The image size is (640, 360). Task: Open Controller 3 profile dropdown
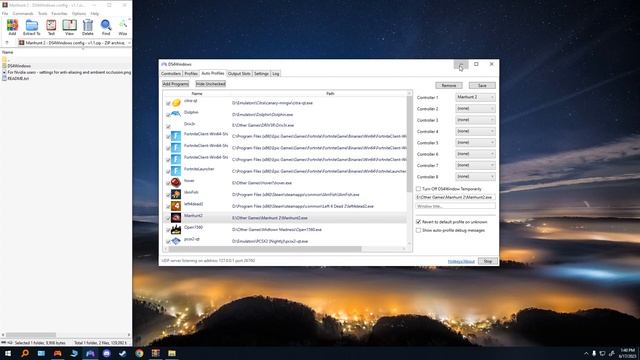pos(475,120)
